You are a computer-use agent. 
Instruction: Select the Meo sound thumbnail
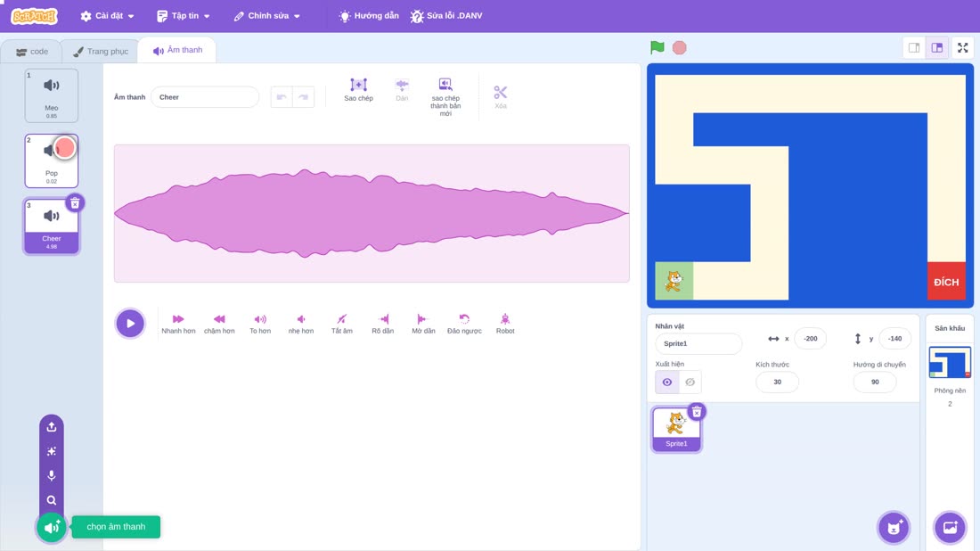tap(52, 95)
